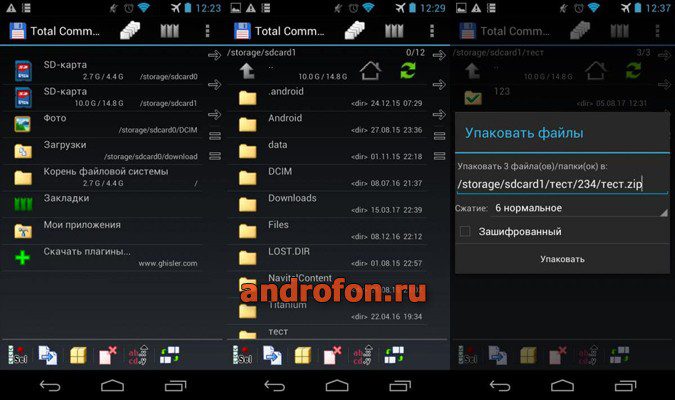Tap the rename ab-cd icon on the /storage/sdcard1 screen

coord(363,355)
